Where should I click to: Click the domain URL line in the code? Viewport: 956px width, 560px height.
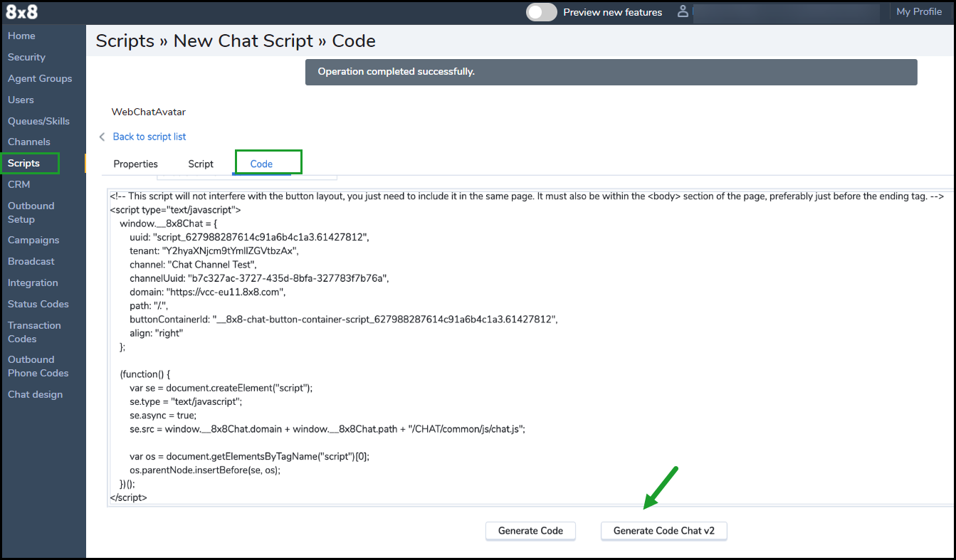[208, 292]
